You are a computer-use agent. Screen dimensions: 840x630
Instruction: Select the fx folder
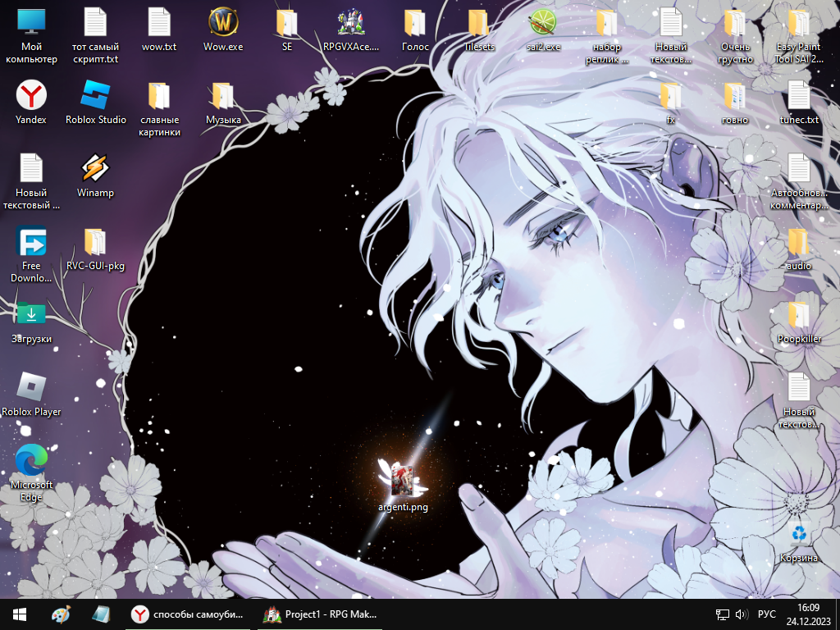tap(671, 103)
